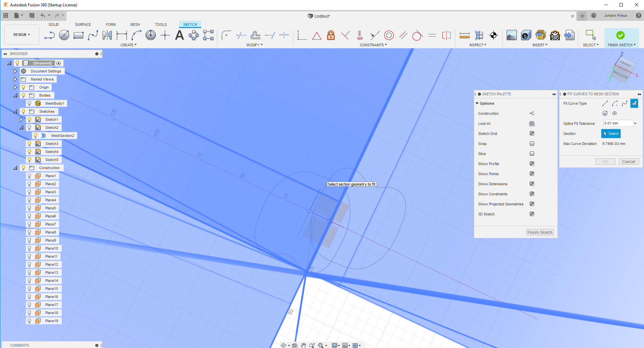Uncheck the Sketch Grid option
The width and height of the screenshot is (644, 348).
[532, 134]
